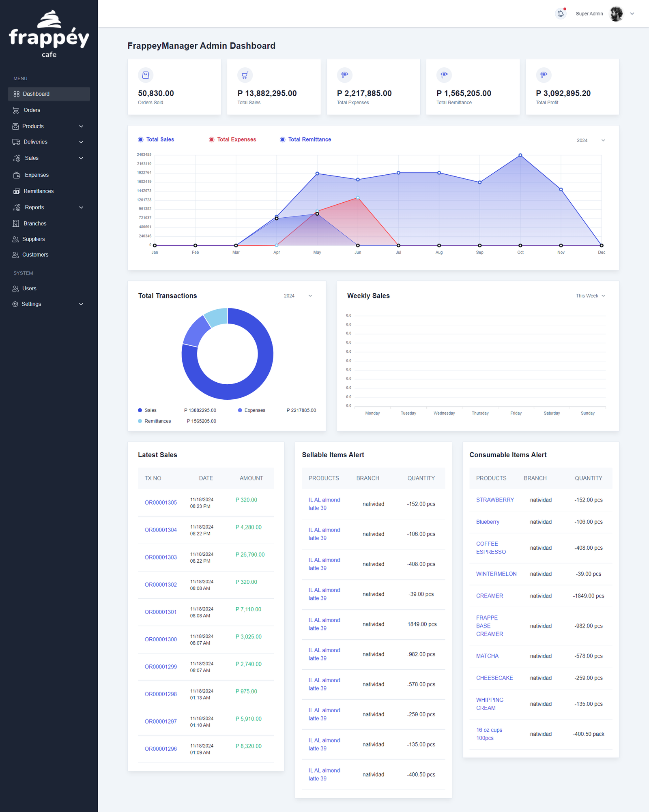The width and height of the screenshot is (649, 812).
Task: Toggle the Total Sales chart series
Action: pyautogui.click(x=156, y=139)
